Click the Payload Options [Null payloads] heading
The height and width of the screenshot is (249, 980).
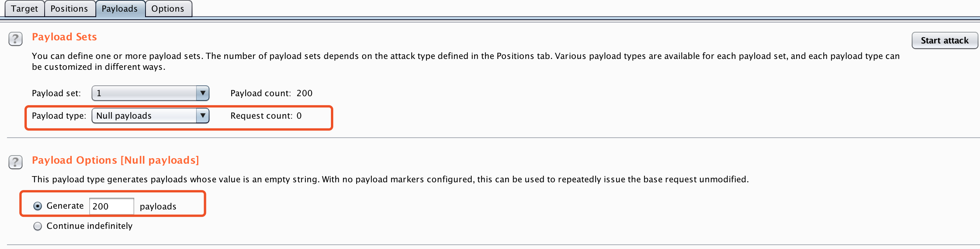pyautogui.click(x=116, y=160)
